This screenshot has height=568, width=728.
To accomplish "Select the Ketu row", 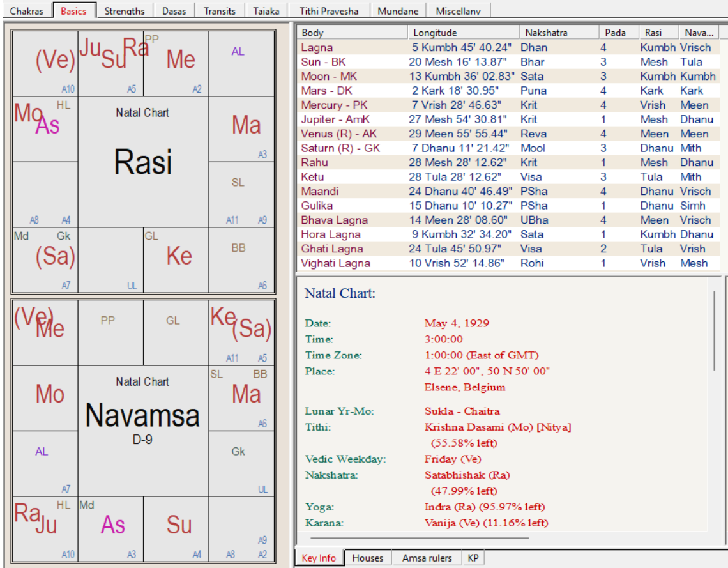I will (508, 177).
